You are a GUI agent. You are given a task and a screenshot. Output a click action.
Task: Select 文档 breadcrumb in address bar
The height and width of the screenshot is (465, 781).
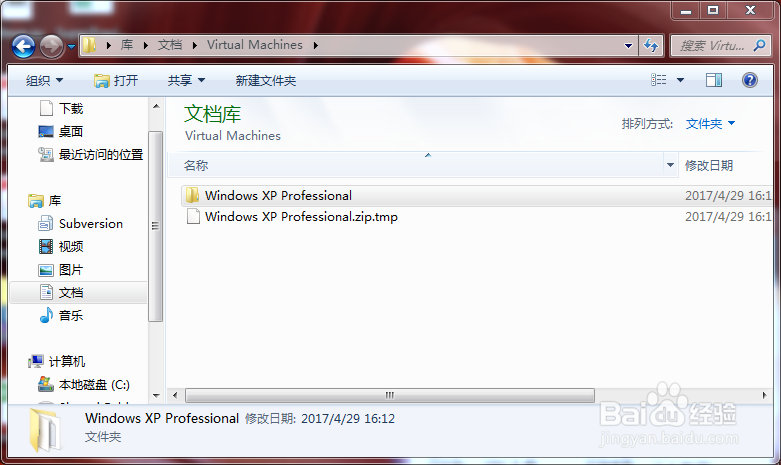[170, 45]
